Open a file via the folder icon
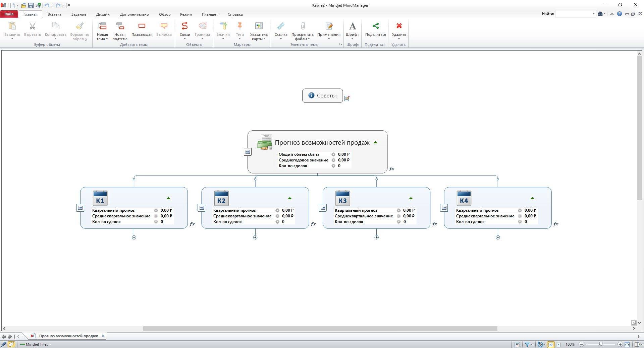Viewport: 644px width, 348px height. (x=23, y=5)
